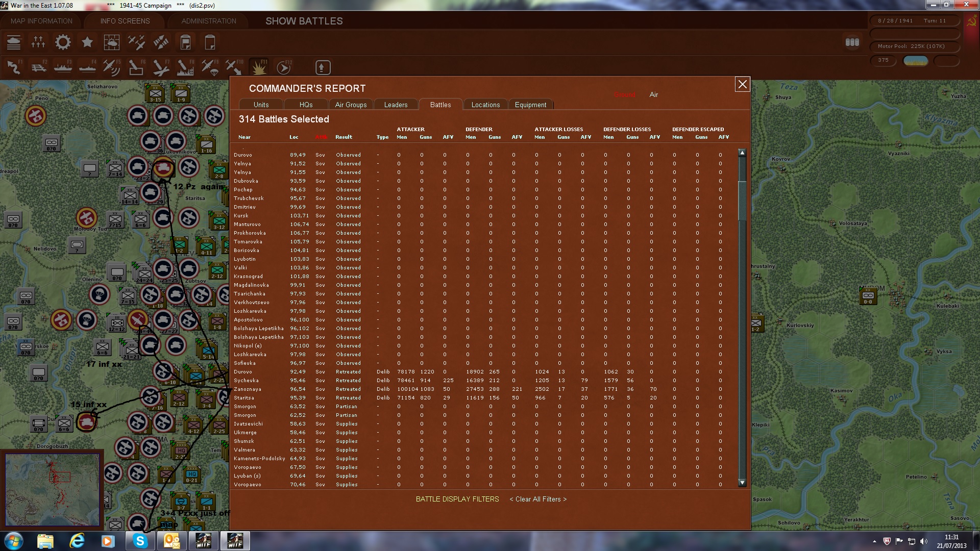The image size is (980, 551).
Task: Sort battles by Result column header
Action: 344,137
